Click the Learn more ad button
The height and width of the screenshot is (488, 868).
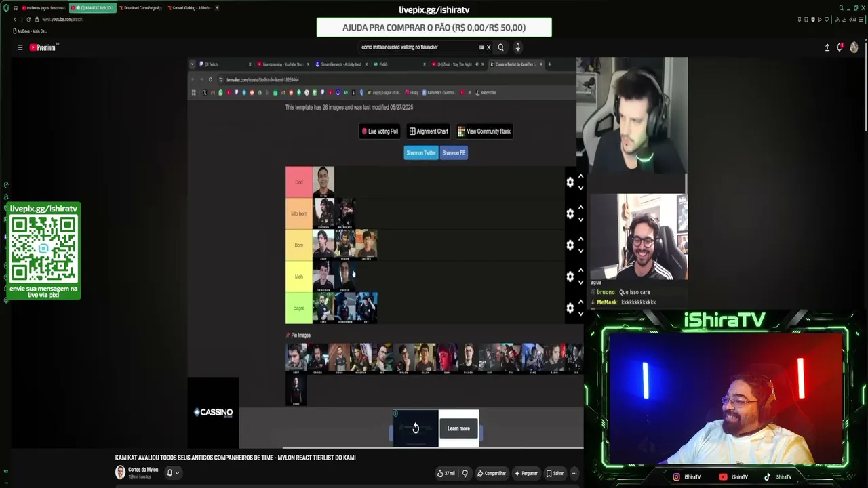[x=458, y=428]
